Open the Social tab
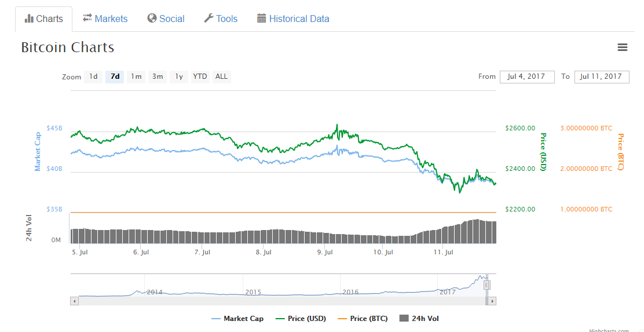This screenshot has height=332, width=644. coord(166,19)
